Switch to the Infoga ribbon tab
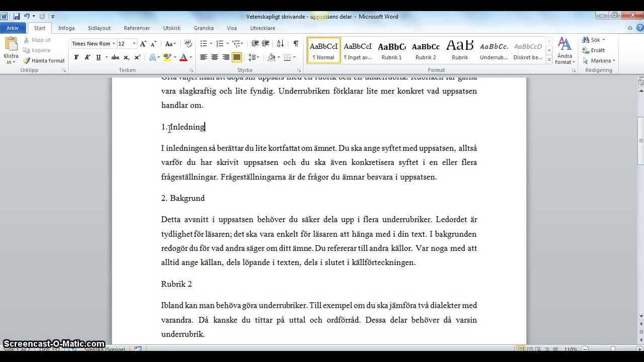Screen dimensions: 644x362 66,28
